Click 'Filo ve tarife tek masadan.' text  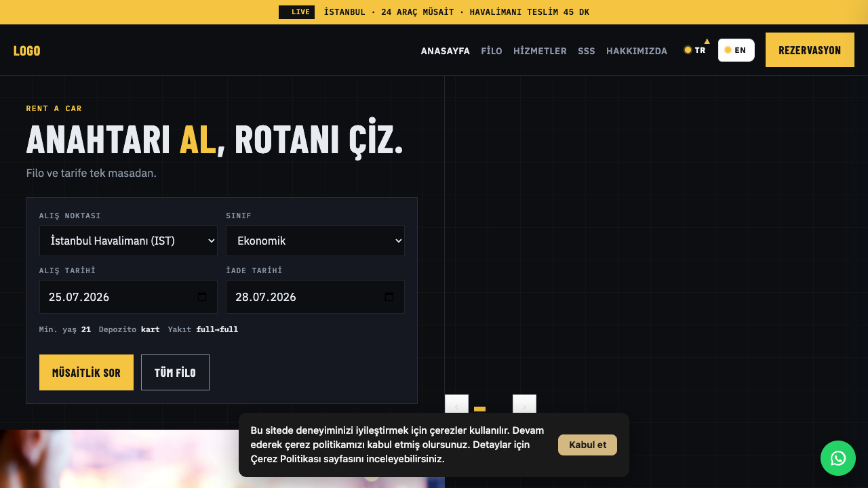pos(92,173)
